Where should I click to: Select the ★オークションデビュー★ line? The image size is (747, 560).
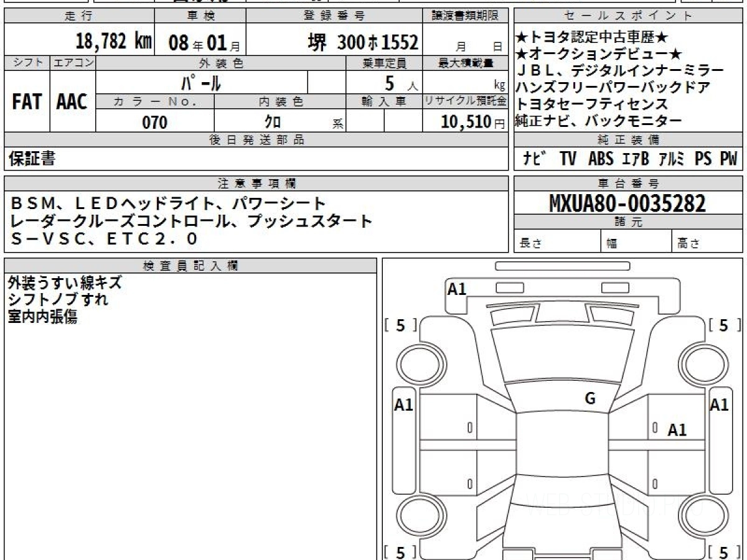click(x=599, y=54)
